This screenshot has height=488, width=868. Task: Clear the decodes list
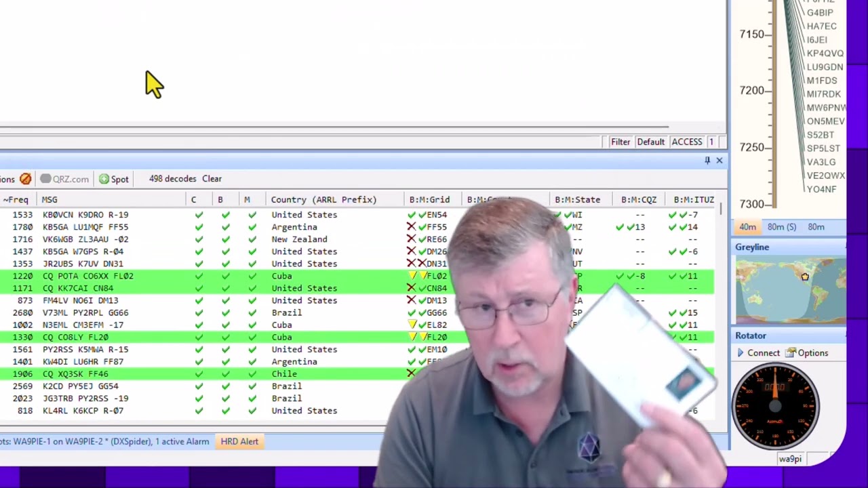[x=212, y=179]
